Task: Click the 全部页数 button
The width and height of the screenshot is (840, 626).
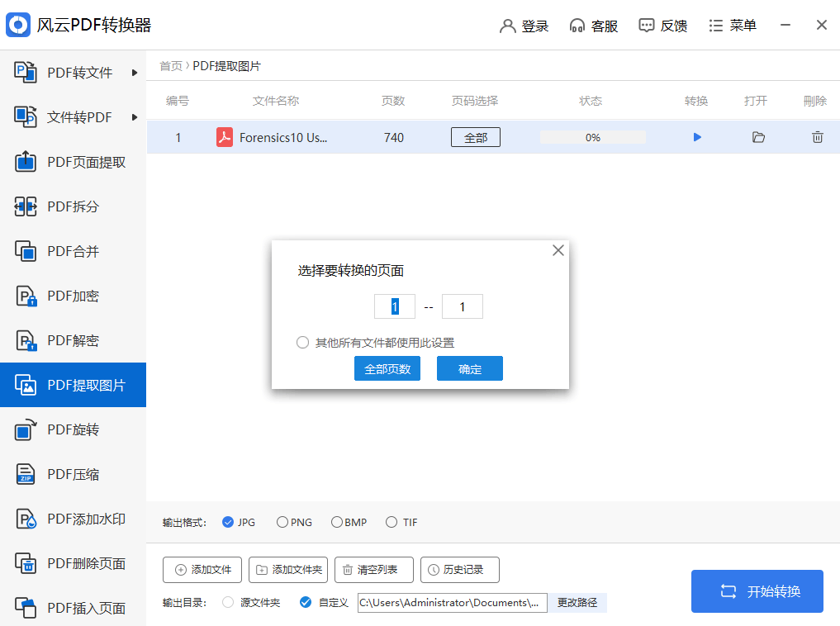Action: tap(387, 368)
